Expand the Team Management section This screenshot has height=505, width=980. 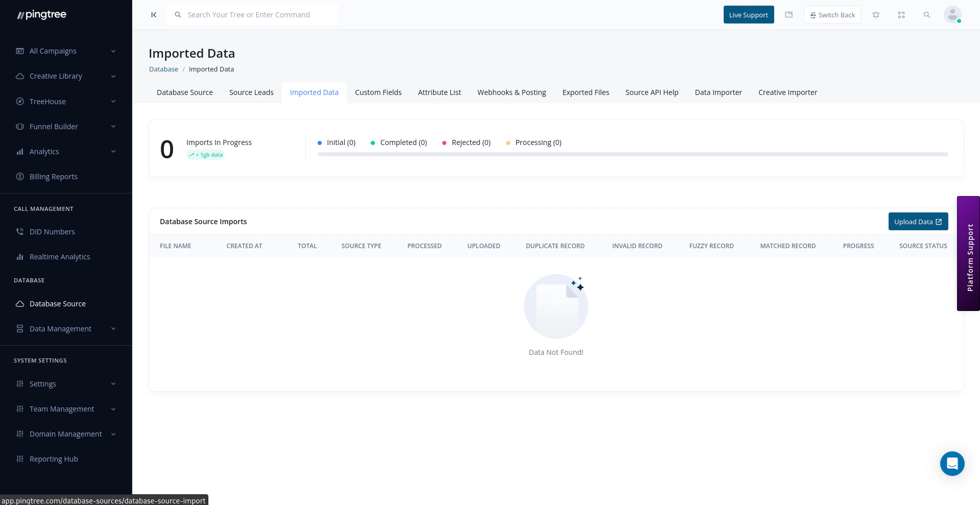coord(62,408)
